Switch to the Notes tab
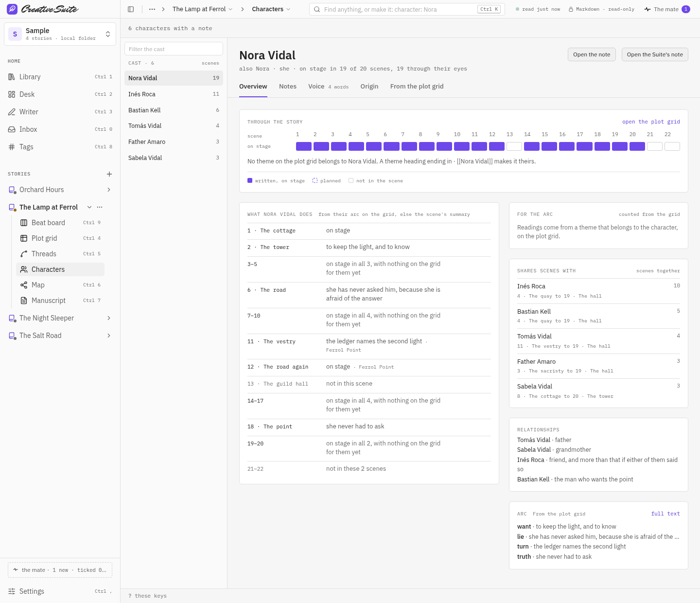 coord(288,87)
